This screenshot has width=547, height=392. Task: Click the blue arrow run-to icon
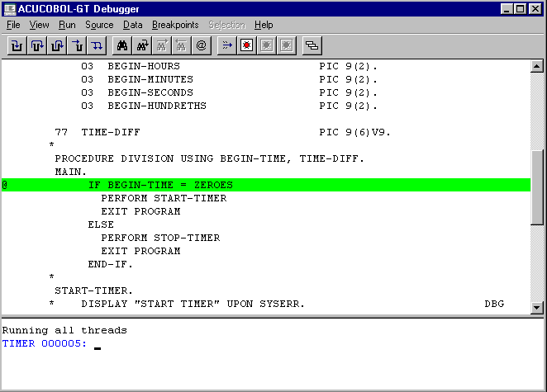pyautogui.click(x=227, y=45)
